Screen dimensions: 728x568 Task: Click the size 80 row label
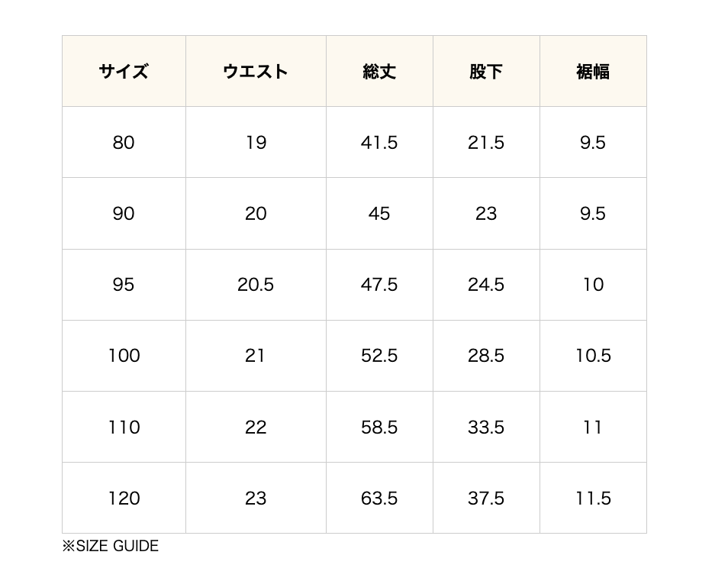[124, 143]
